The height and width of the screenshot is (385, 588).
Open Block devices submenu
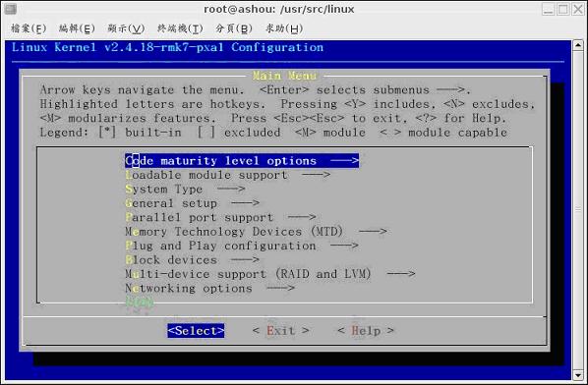pyautogui.click(x=192, y=260)
